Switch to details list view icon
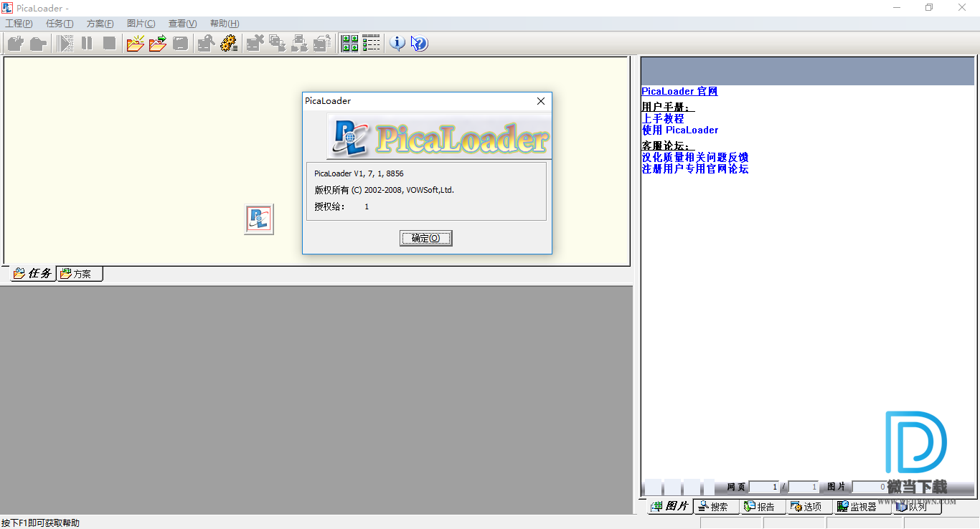Screen dimensions: 980x529 click(372, 44)
